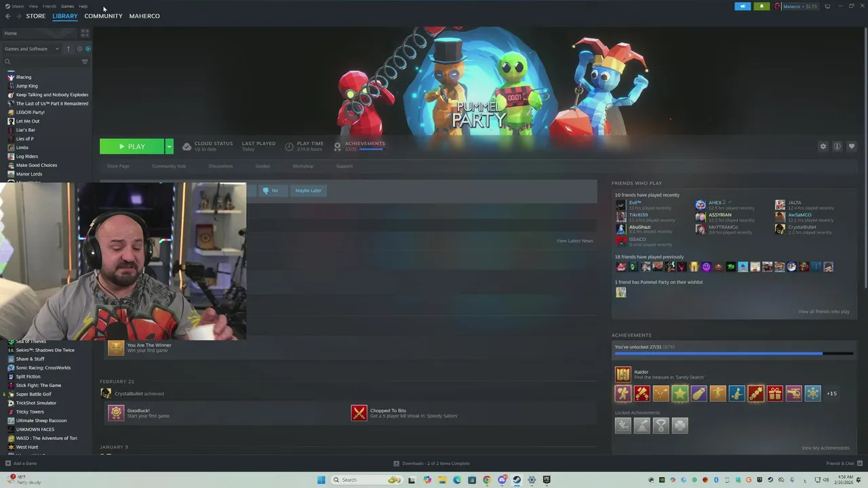
Task: Click the game info icon
Action: pyautogui.click(x=837, y=146)
